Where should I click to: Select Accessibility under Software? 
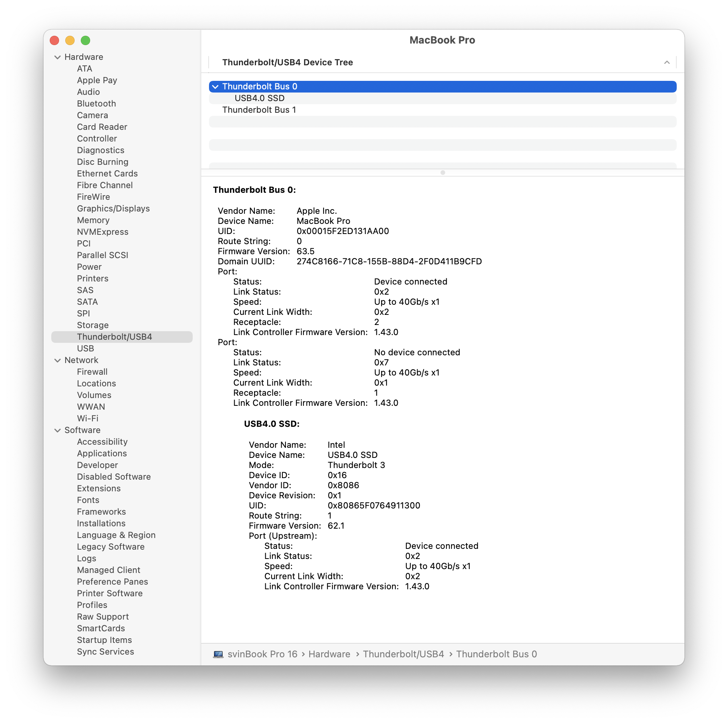[x=102, y=442]
